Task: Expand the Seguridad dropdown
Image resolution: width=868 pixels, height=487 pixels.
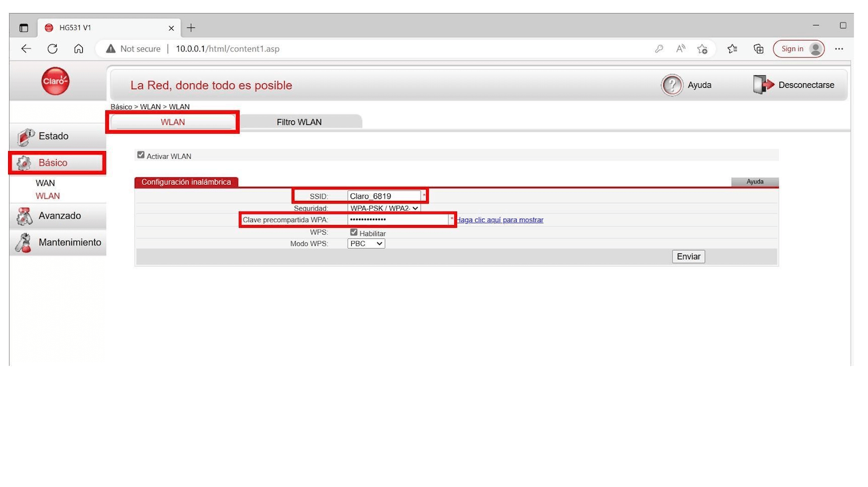Action: point(384,208)
